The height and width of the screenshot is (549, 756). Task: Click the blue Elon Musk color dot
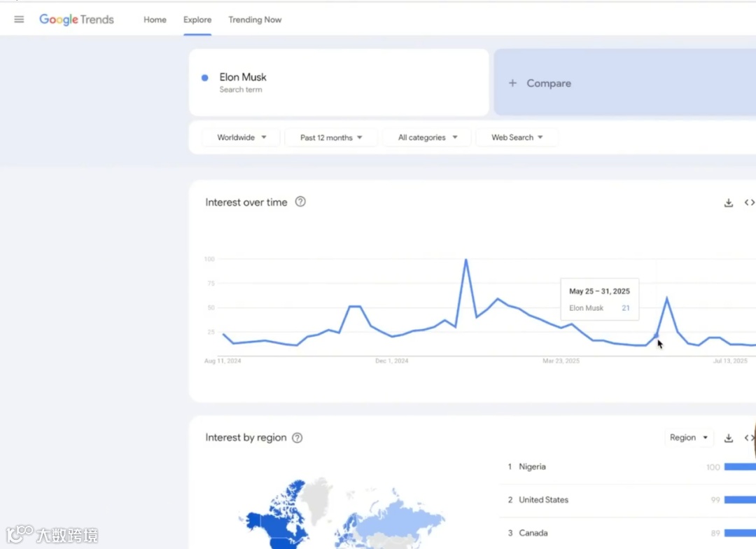click(x=204, y=78)
